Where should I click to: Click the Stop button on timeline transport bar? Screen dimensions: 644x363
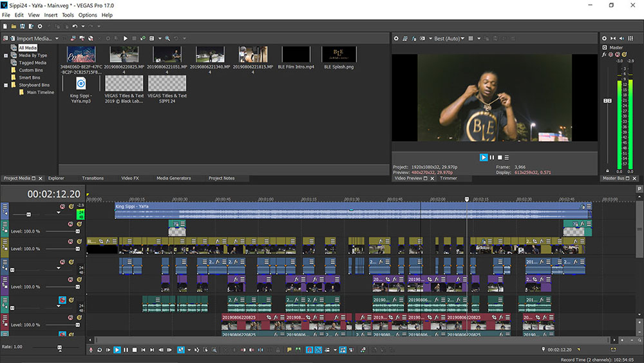pyautogui.click(x=135, y=349)
